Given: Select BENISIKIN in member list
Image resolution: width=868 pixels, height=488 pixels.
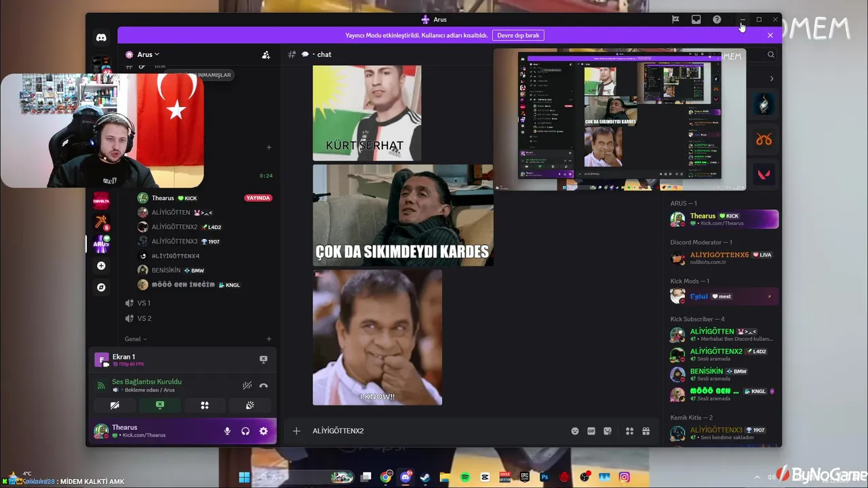Looking at the screenshot, I should coord(724,374).
